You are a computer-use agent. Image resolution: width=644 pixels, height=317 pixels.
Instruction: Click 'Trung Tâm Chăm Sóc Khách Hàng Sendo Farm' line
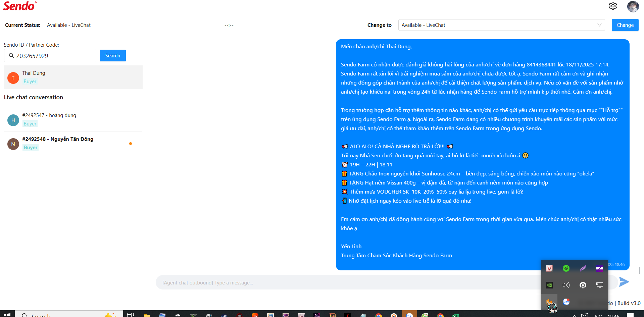tap(396, 256)
